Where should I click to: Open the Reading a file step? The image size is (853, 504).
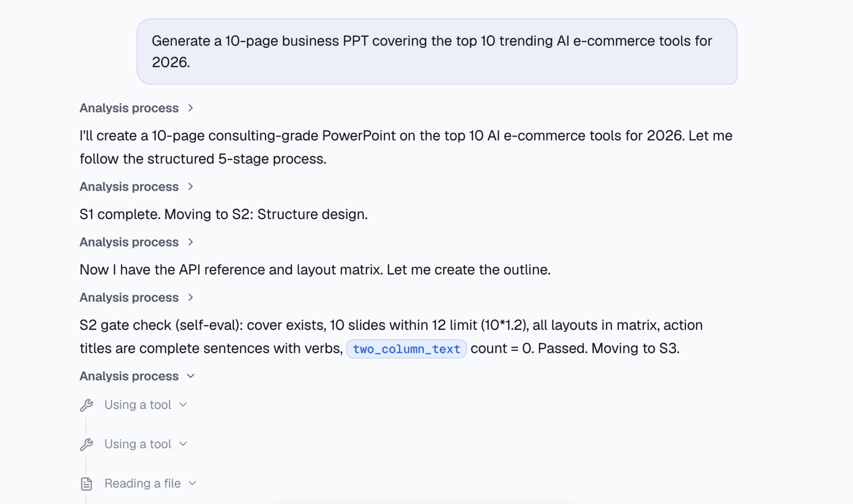tap(142, 483)
